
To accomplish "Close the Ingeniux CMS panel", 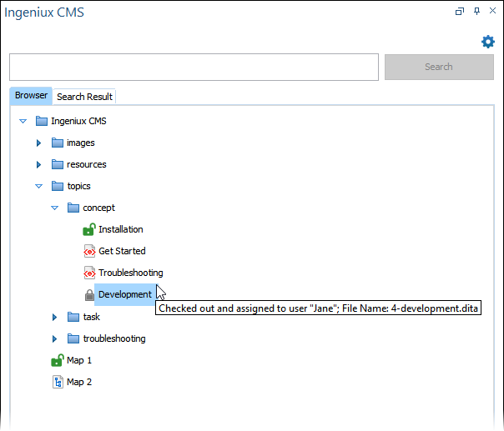I will (x=492, y=11).
